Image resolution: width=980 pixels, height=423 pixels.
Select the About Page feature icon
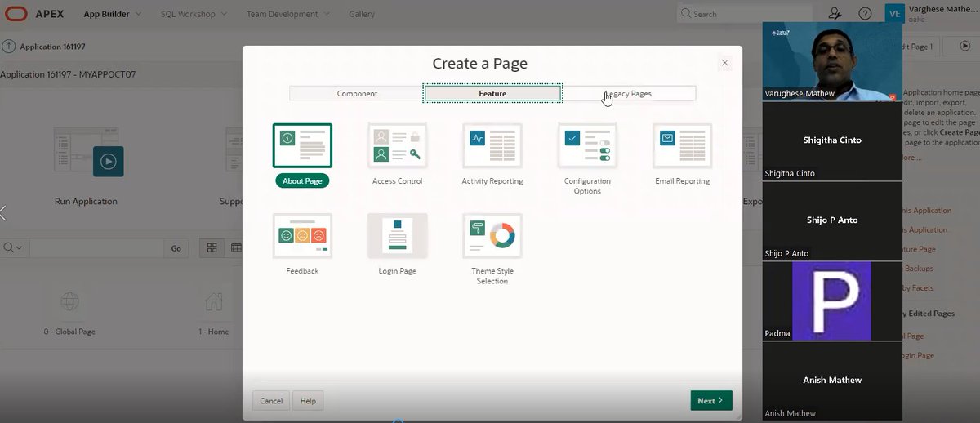302,146
